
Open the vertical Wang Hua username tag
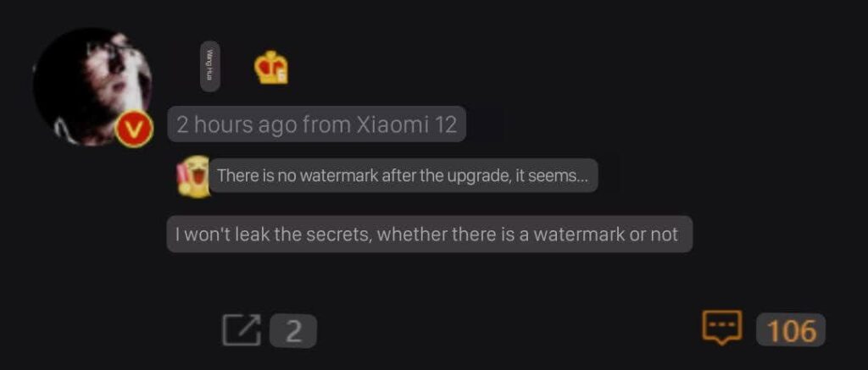click(209, 66)
